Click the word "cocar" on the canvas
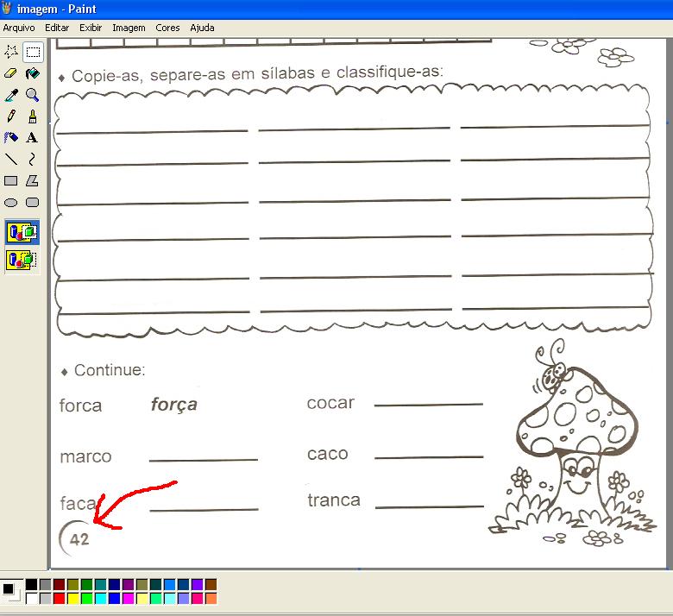 pyautogui.click(x=331, y=403)
